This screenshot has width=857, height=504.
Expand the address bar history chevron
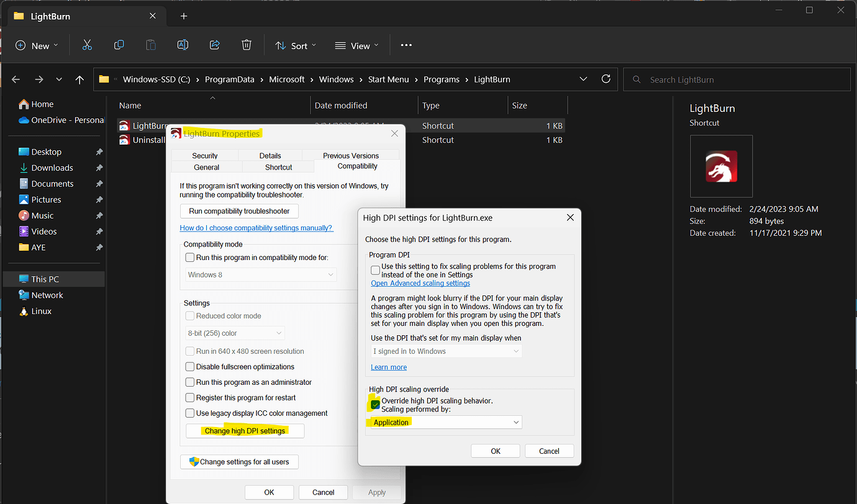point(583,79)
